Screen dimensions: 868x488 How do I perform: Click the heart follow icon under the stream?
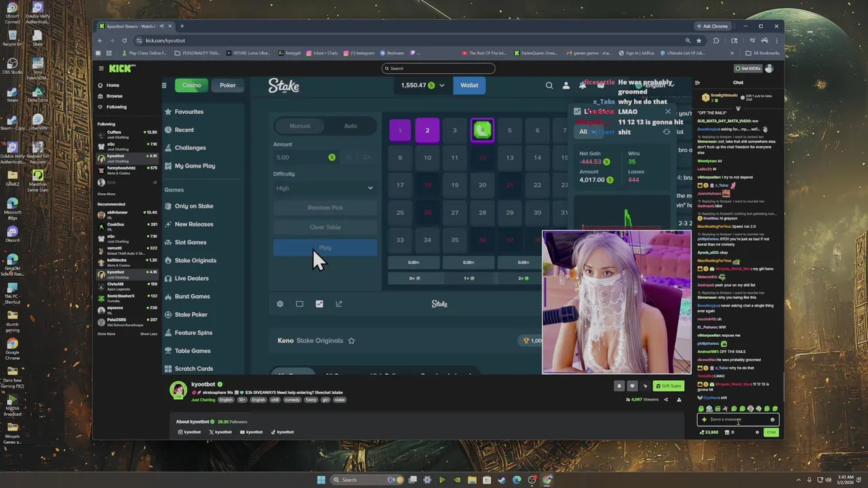point(632,386)
